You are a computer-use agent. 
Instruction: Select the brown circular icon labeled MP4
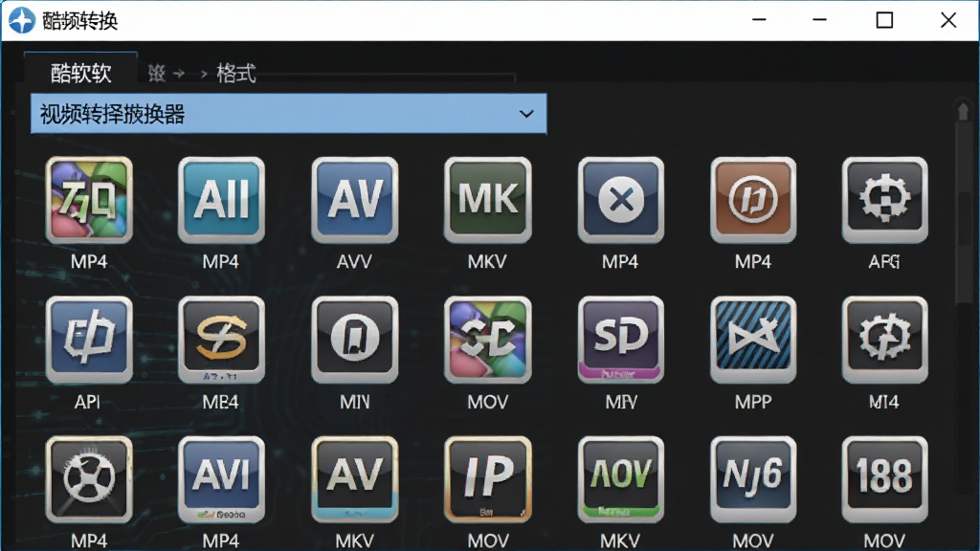point(753,200)
